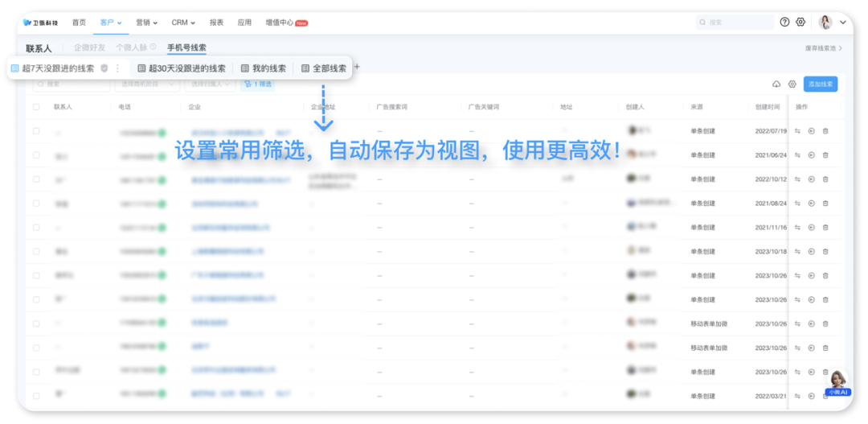The height and width of the screenshot is (424, 868).
Task: Select the second row's checkbox
Action: click(36, 154)
